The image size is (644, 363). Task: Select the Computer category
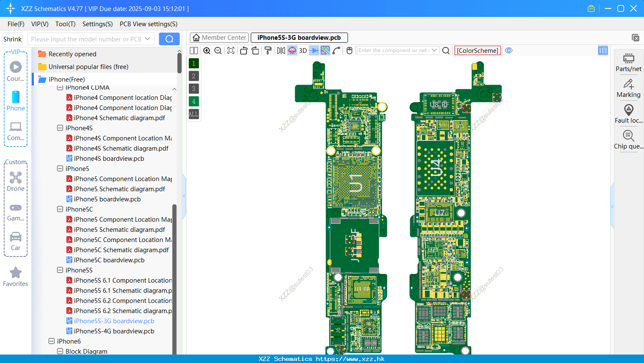(x=16, y=131)
